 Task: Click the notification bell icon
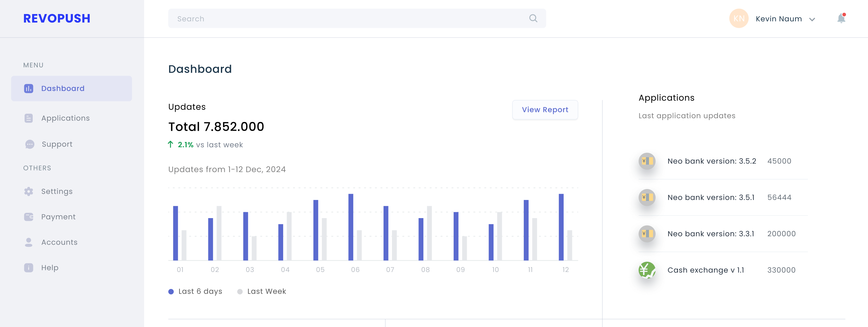[x=841, y=18]
